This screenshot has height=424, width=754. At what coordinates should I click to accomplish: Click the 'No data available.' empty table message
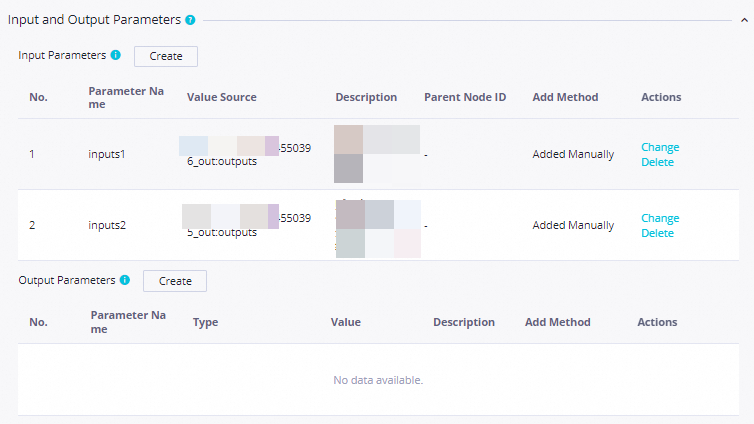point(378,380)
